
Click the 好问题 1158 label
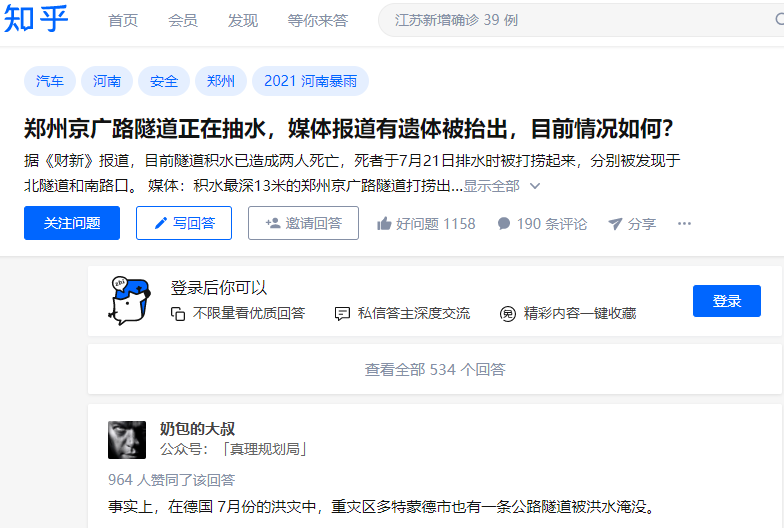pyautogui.click(x=436, y=224)
